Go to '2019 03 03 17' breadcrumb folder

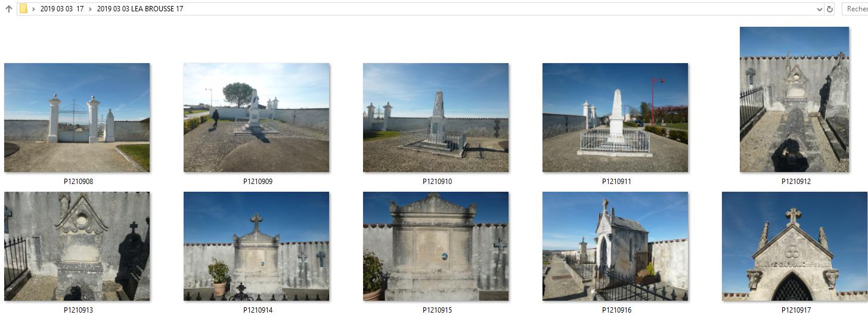point(62,9)
